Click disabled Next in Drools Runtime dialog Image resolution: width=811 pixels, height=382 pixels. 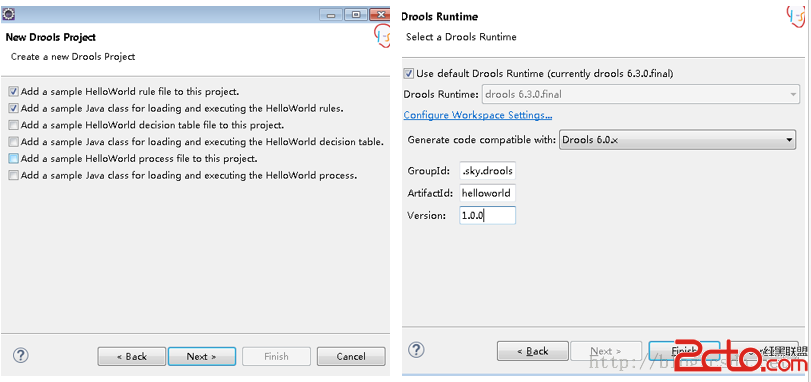pos(606,351)
